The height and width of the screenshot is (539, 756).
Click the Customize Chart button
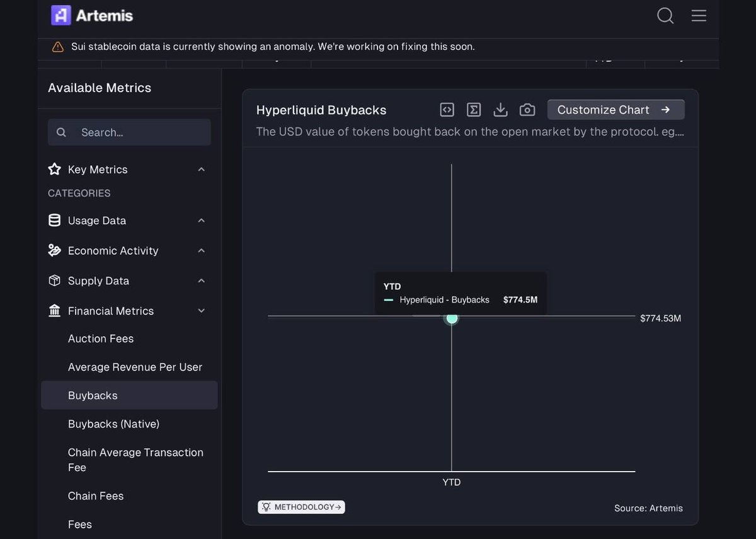[616, 110]
